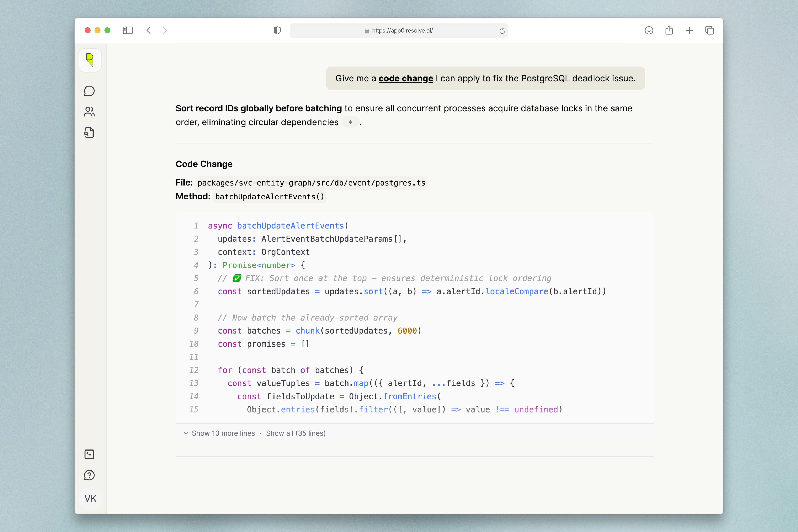798x532 pixels.
Task: Open the browser downloads icon
Action: click(x=649, y=31)
